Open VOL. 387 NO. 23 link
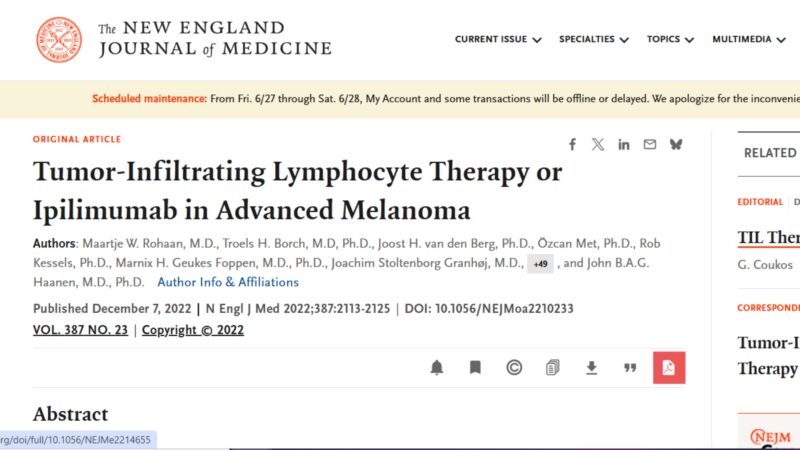 tap(80, 330)
